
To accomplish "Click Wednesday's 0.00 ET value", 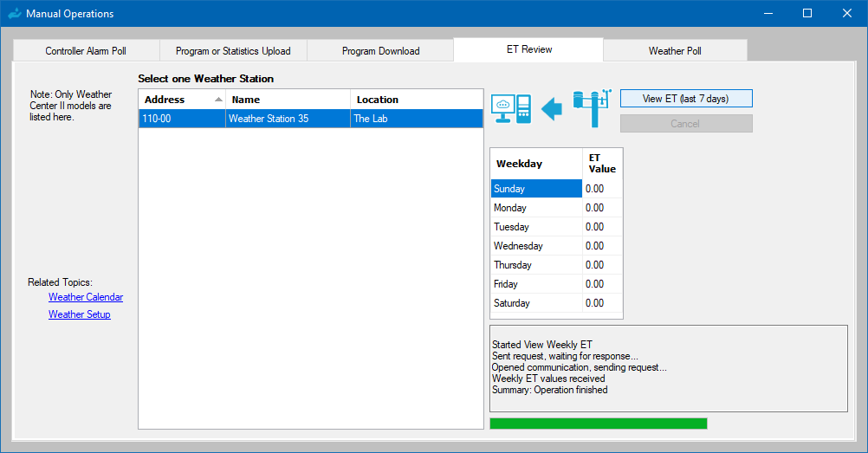I will click(602, 246).
